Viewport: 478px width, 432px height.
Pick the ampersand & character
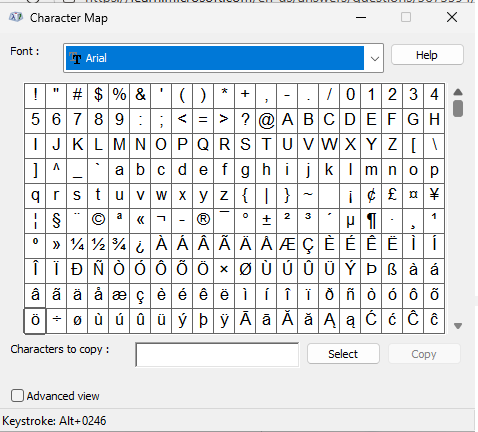[x=140, y=95]
